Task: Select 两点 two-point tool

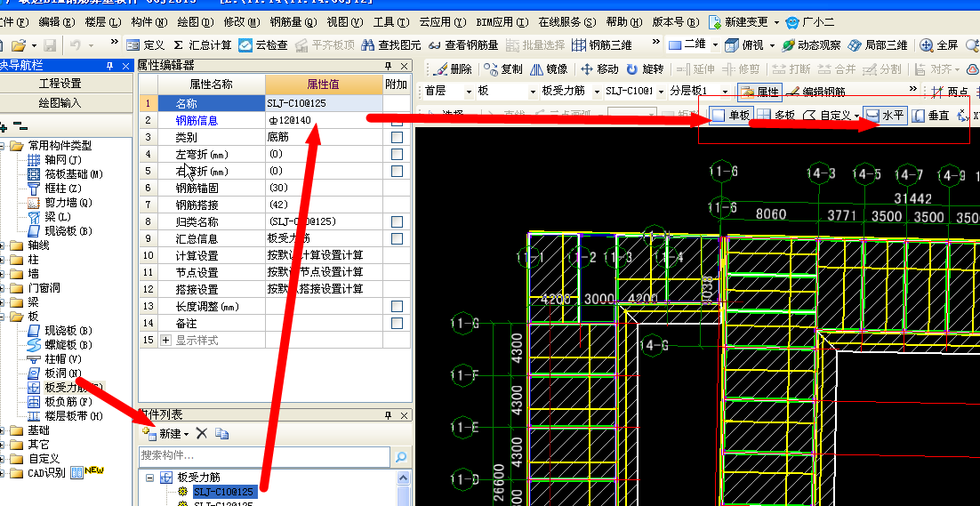Action: coord(950,92)
